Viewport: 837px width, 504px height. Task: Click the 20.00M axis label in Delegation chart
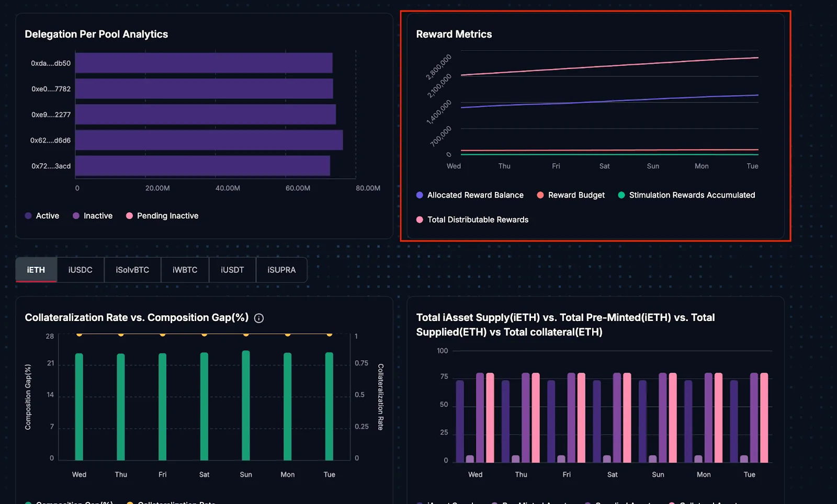point(157,188)
